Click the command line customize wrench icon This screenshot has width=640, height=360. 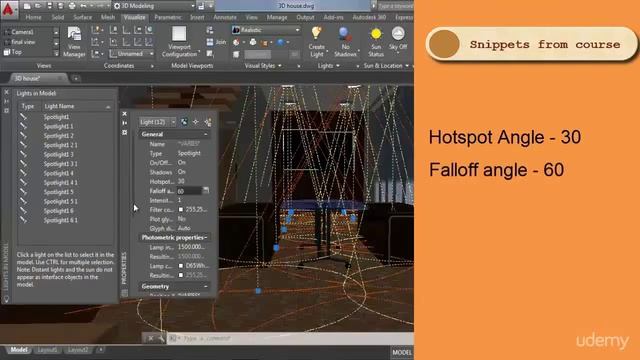point(161,338)
